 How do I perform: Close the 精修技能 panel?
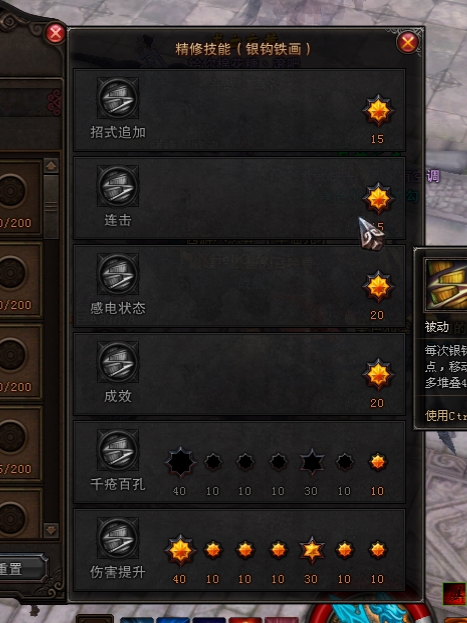tap(408, 42)
